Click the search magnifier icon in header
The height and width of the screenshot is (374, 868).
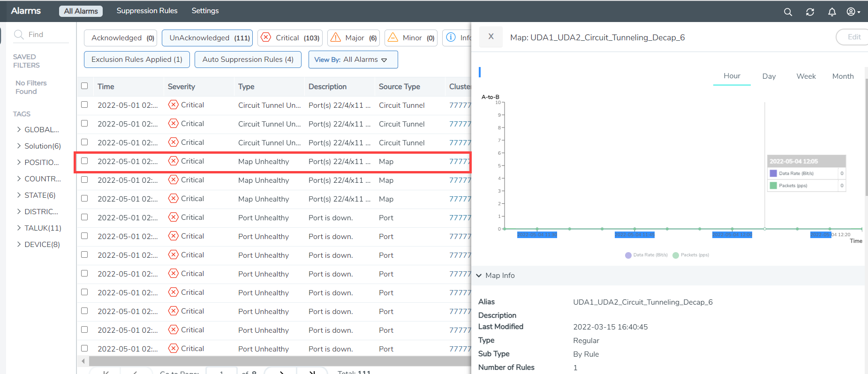click(788, 12)
